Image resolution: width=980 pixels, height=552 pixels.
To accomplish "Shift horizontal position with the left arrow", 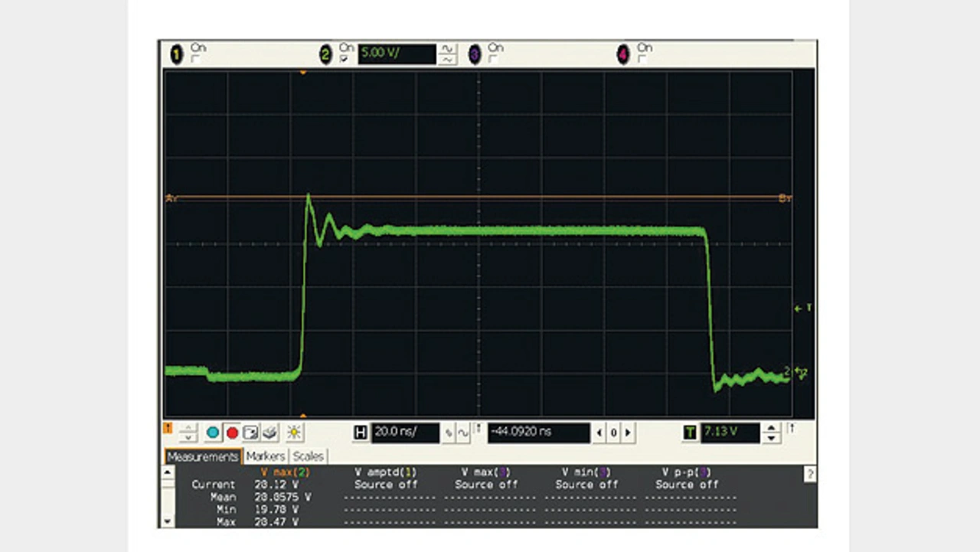I will (599, 433).
